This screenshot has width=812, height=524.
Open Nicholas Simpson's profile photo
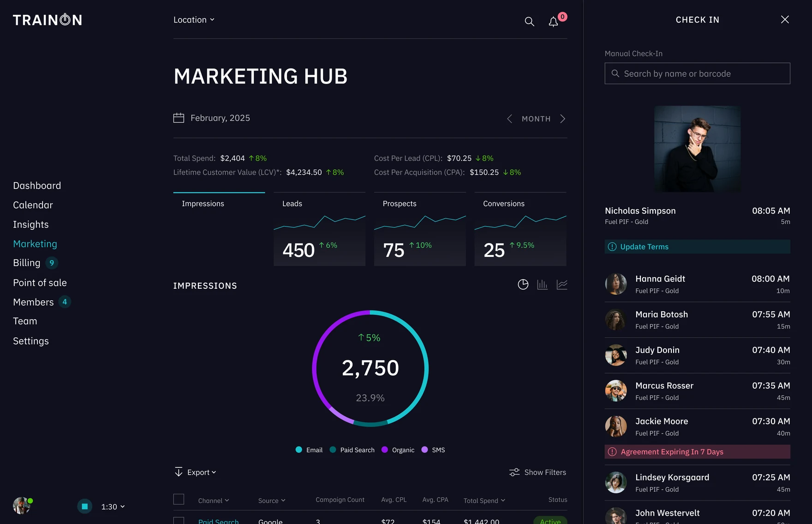click(x=697, y=149)
